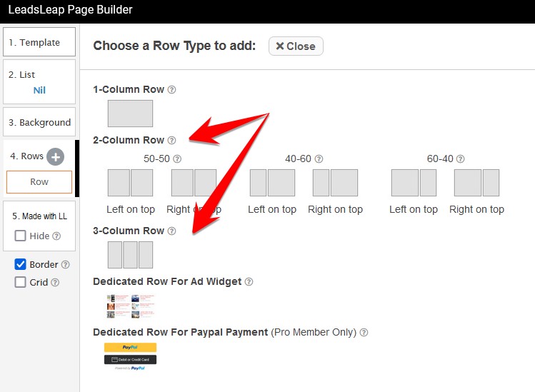Open the 2. List step
535x392 pixels.
(39, 74)
